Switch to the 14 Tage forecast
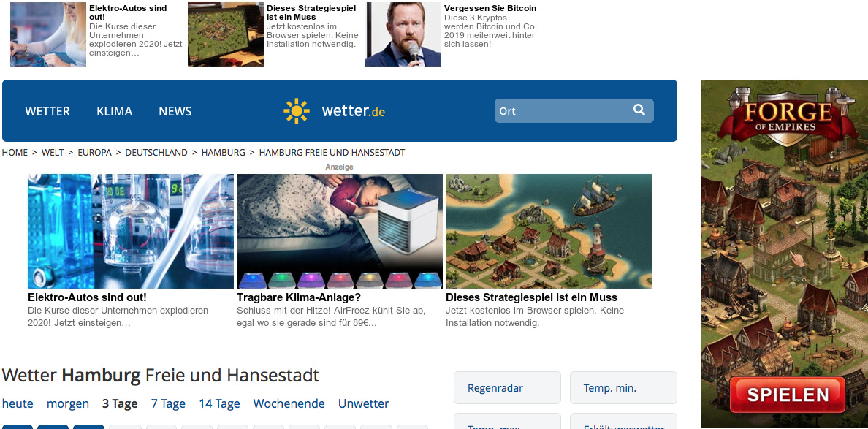The width and height of the screenshot is (868, 429). tap(219, 403)
